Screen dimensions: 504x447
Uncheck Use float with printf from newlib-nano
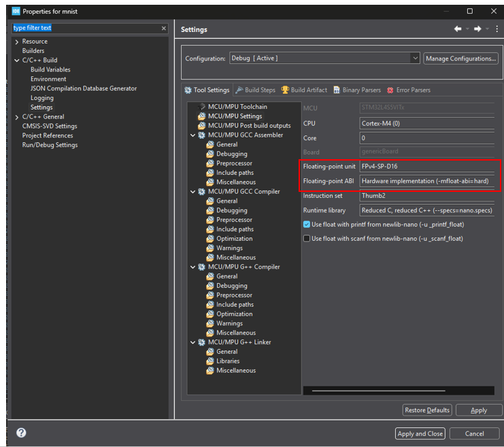click(307, 225)
